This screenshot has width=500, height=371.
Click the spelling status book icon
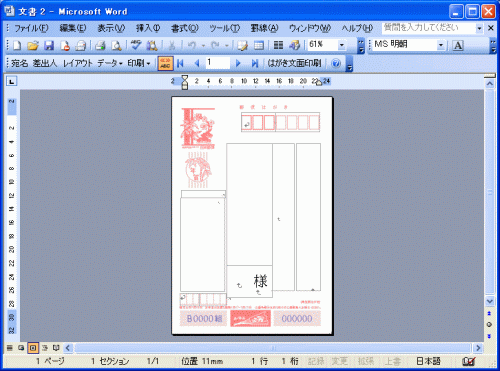[x=469, y=361]
